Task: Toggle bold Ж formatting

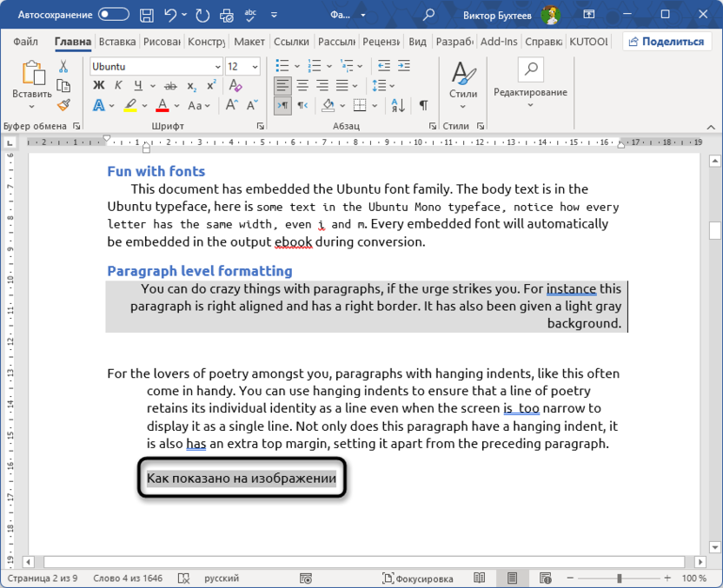Action: click(98, 85)
